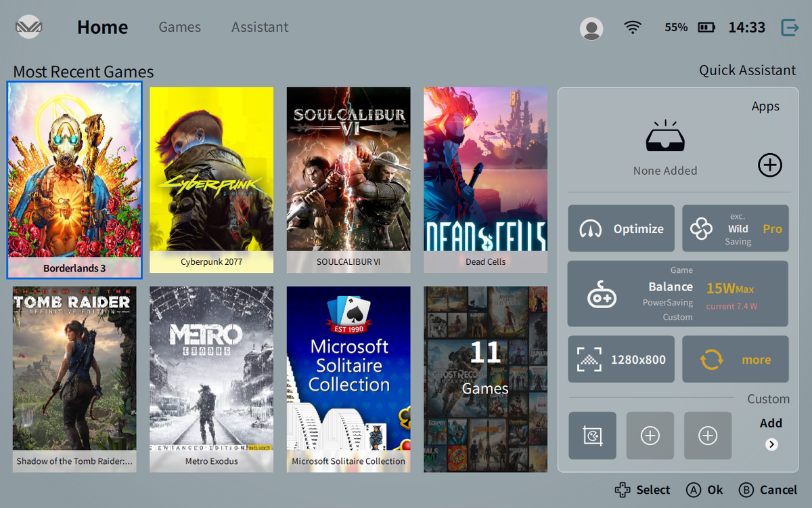
Task: Click an empty plus slot under Custom
Action: point(650,436)
